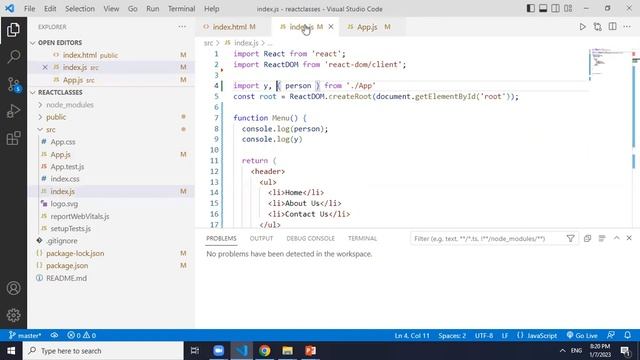640x360 pixels.
Task: Maximize the bottom panel with chevron
Action: point(616,238)
